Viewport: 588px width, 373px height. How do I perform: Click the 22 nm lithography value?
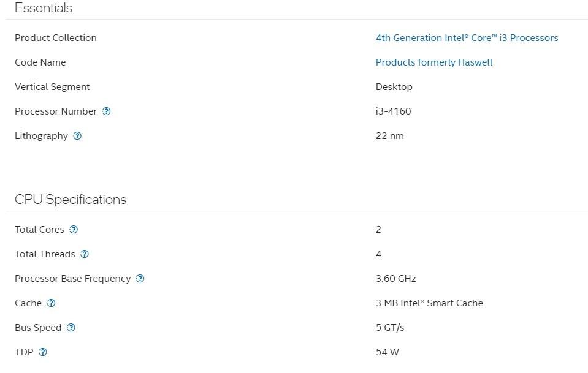[x=389, y=136]
